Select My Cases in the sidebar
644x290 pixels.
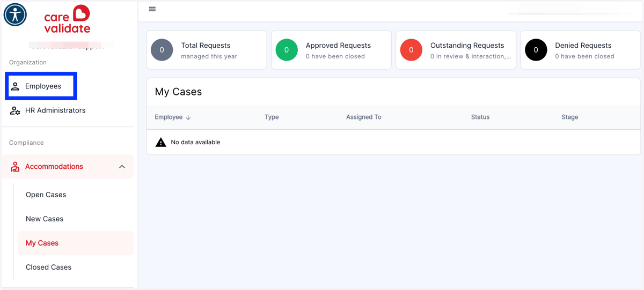pos(76,243)
